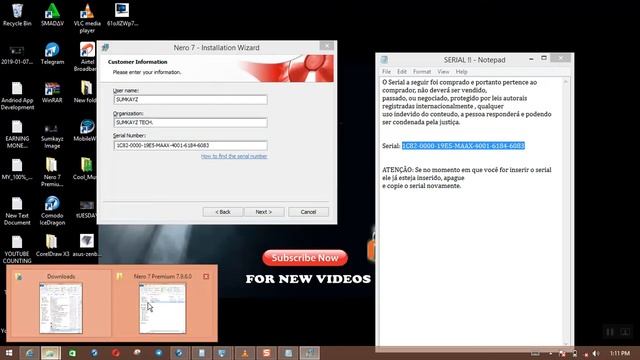Launch VLC media player from desktop

click(87, 18)
